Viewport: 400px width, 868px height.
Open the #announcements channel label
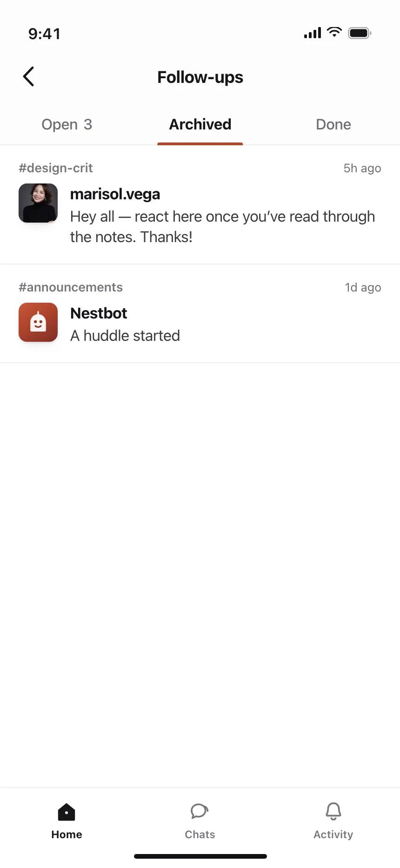[71, 287]
